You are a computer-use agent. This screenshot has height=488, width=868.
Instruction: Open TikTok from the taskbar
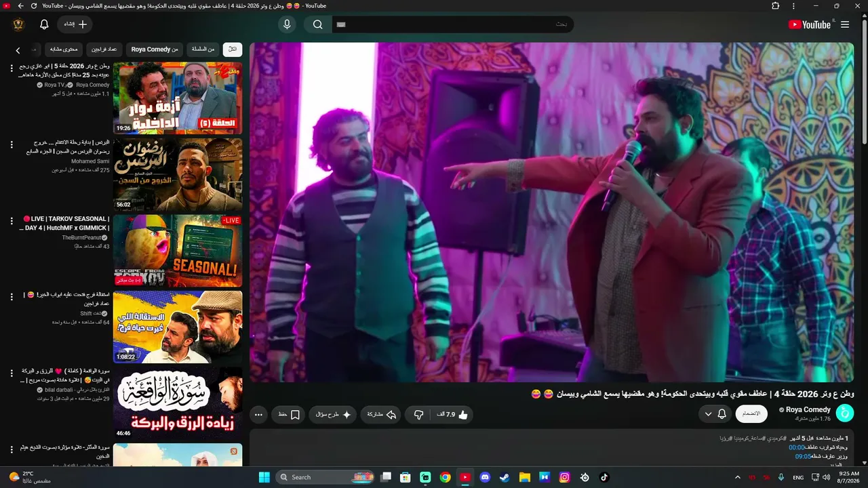tap(604, 477)
